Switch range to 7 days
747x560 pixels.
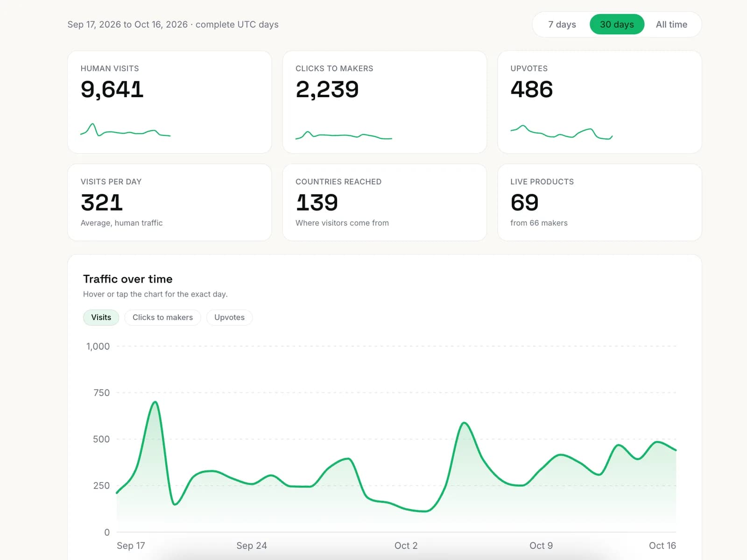point(562,24)
